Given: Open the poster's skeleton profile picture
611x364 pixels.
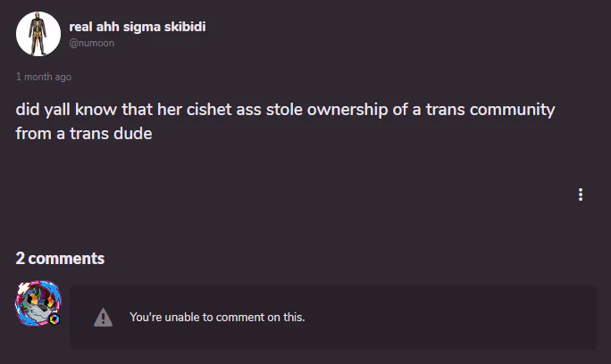Looking at the screenshot, I should [38, 34].
